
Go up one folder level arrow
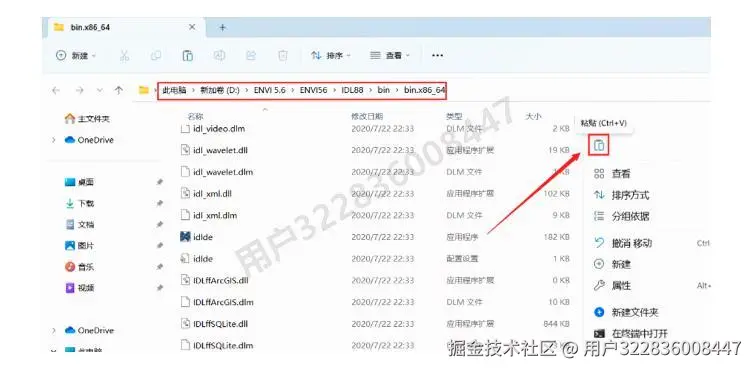(x=119, y=90)
